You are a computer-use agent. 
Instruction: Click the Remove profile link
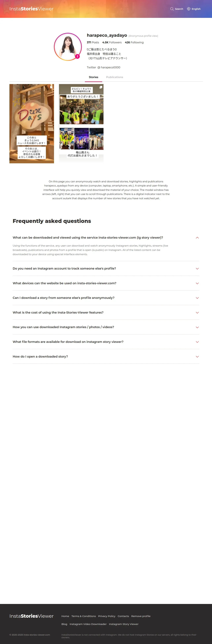click(x=141, y=616)
